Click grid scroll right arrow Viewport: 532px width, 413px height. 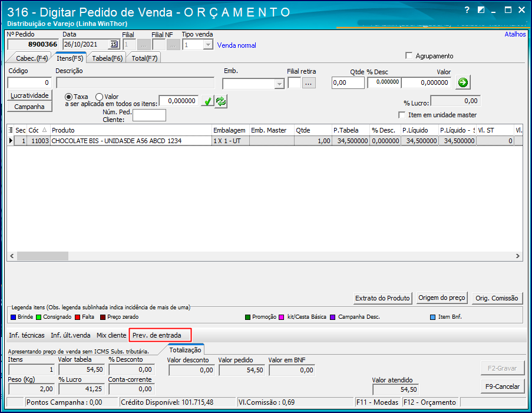518,256
